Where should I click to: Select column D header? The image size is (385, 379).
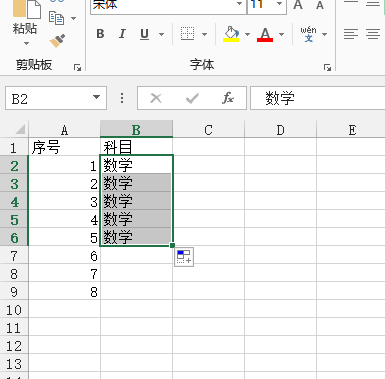point(280,130)
